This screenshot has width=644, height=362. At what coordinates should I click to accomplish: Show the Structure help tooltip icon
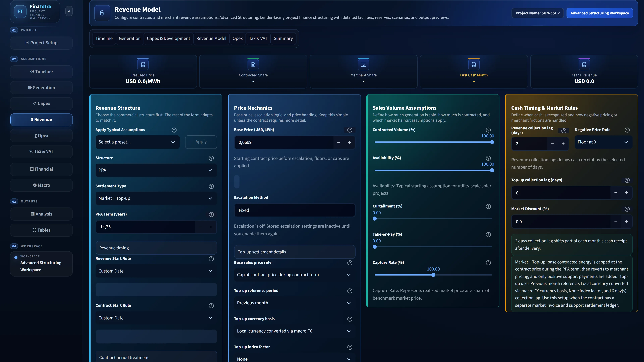click(211, 158)
